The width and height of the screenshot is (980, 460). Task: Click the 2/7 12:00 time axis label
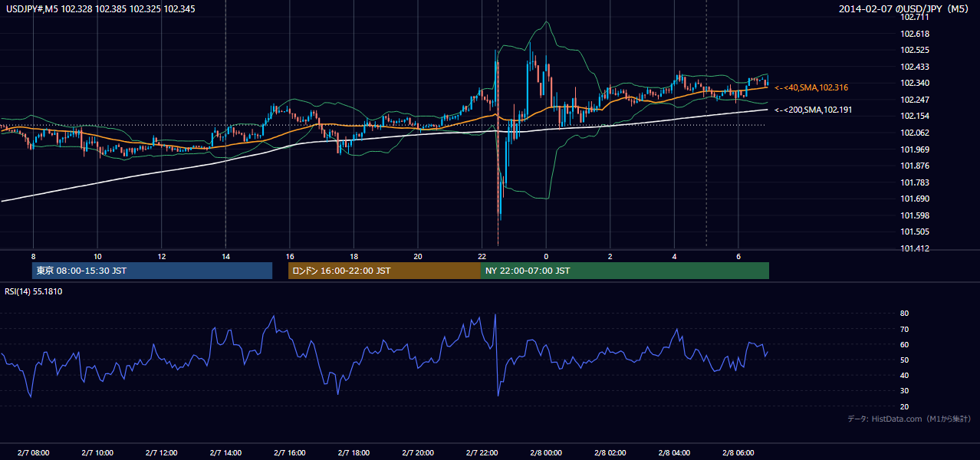point(161,452)
